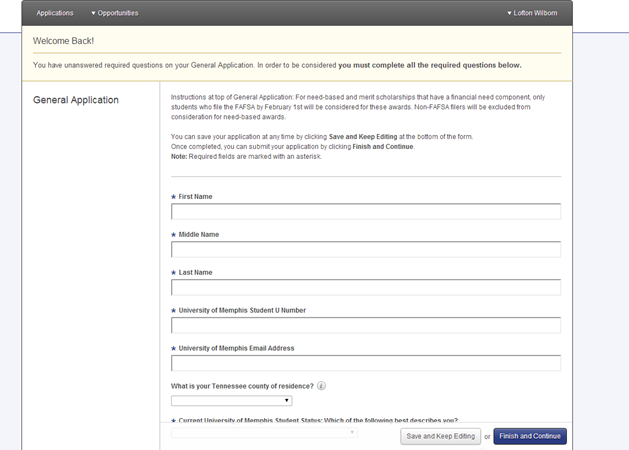Expand the Opportunities dropdown menu
Image resolution: width=629 pixels, height=450 pixels.
115,13
